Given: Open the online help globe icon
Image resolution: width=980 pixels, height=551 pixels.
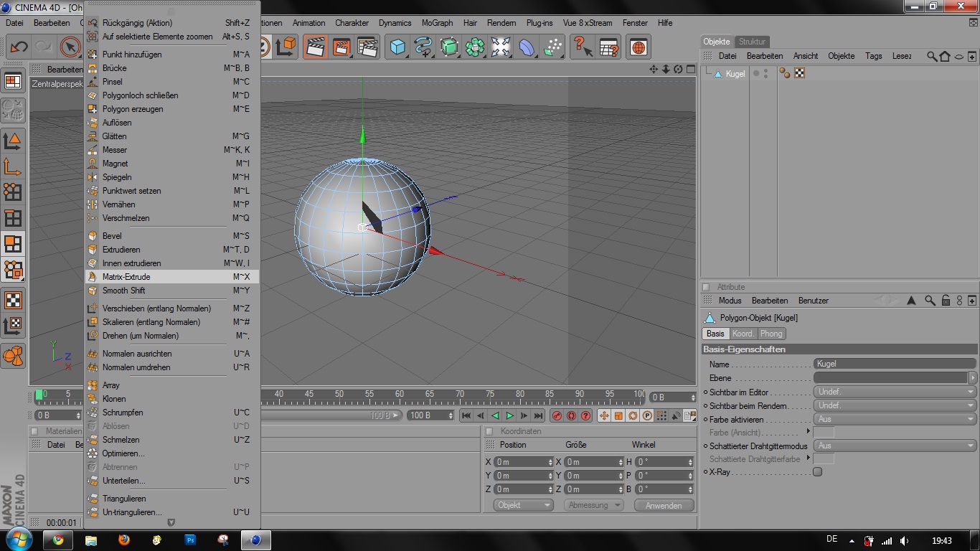Looking at the screenshot, I should 638,47.
